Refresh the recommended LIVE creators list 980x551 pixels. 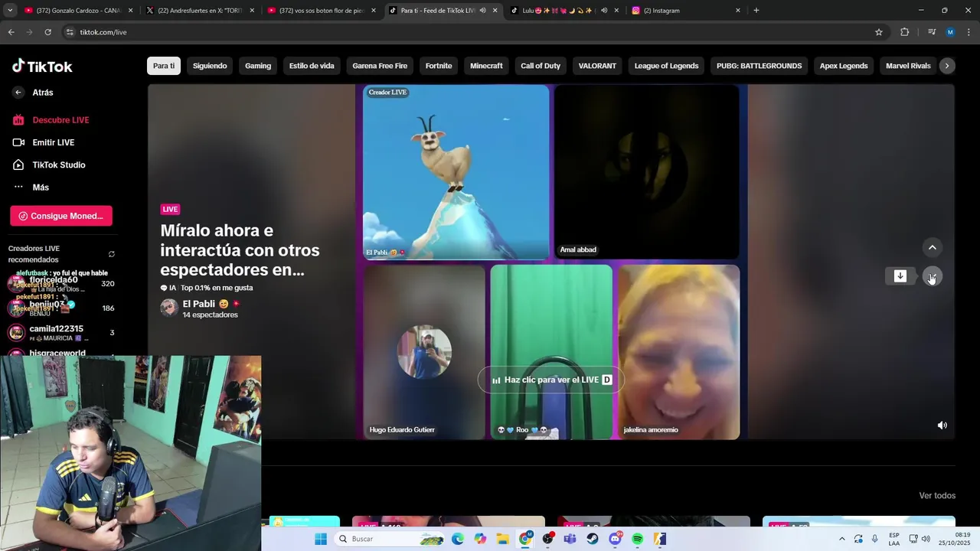(112, 254)
